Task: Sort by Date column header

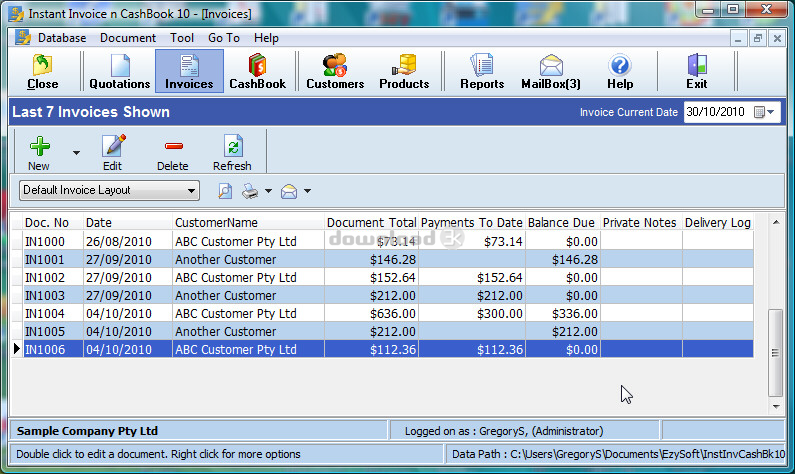Action: point(128,223)
